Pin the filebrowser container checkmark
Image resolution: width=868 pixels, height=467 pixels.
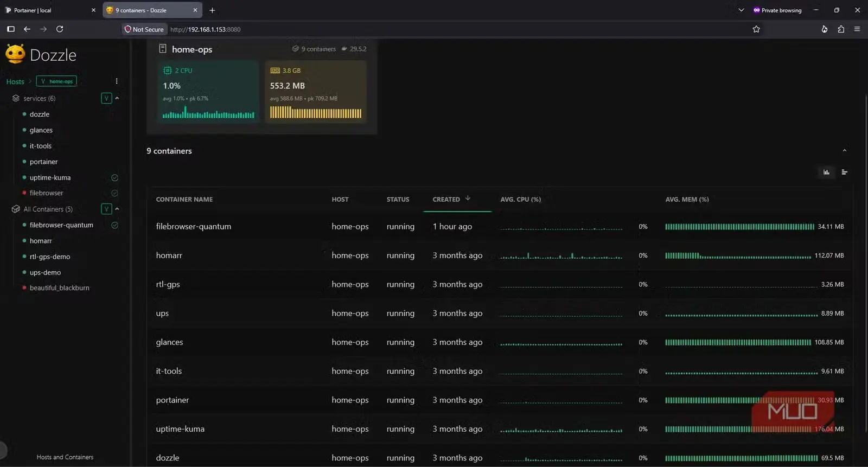[114, 193]
